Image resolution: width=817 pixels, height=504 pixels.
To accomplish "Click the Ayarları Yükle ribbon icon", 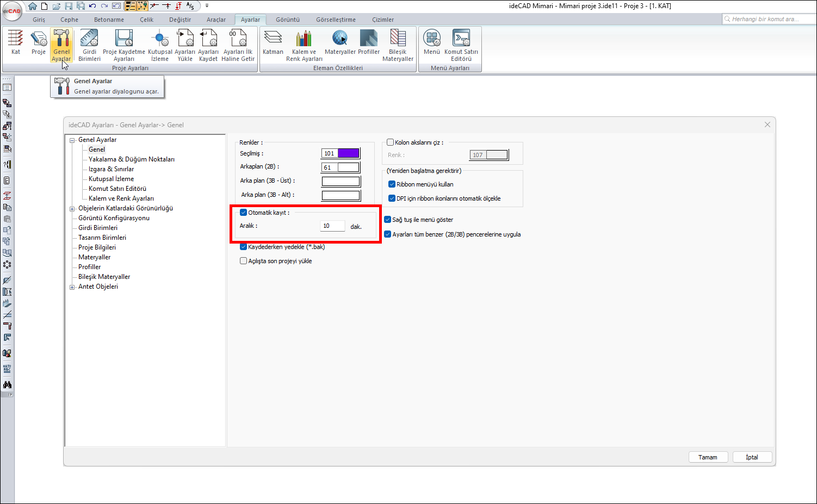I will pyautogui.click(x=185, y=45).
